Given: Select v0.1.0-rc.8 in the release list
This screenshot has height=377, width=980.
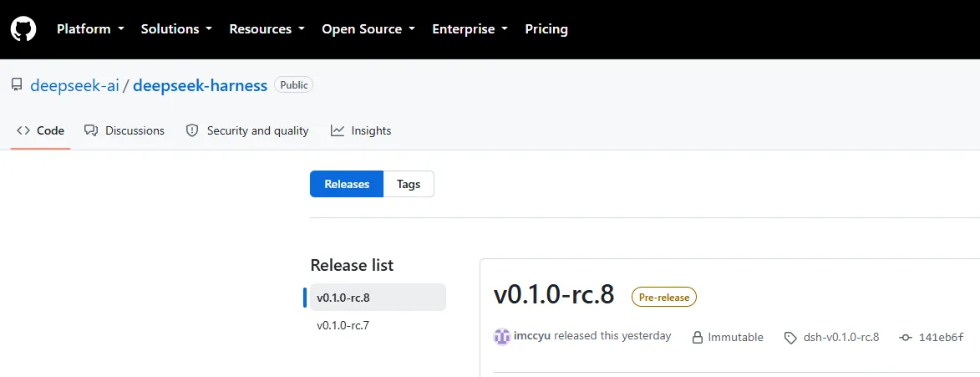Looking at the screenshot, I should coord(378,298).
